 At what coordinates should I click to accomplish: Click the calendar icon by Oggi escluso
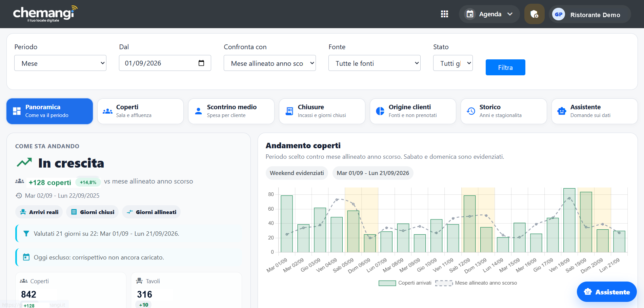click(26, 257)
